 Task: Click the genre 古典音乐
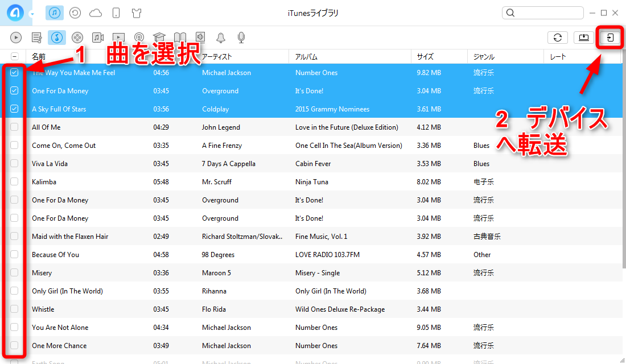(487, 237)
